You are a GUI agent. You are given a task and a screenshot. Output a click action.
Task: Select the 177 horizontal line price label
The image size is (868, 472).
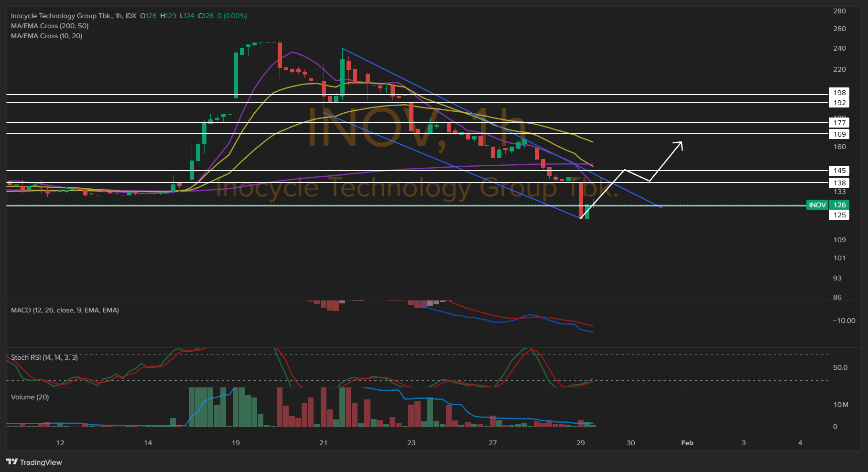839,123
